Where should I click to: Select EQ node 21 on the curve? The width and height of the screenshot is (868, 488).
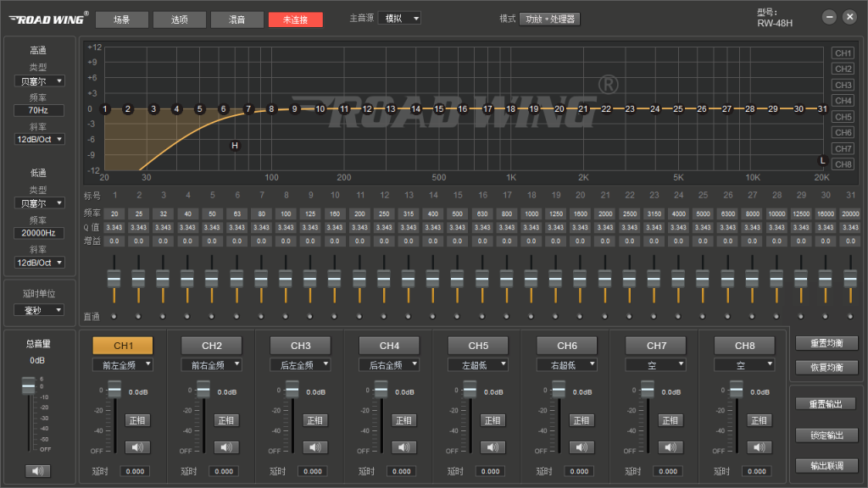583,109
